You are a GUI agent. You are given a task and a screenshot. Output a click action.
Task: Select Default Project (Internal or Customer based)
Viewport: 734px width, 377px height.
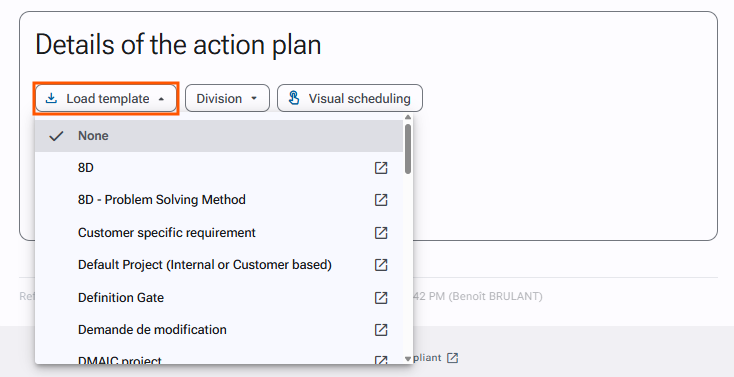click(x=219, y=265)
